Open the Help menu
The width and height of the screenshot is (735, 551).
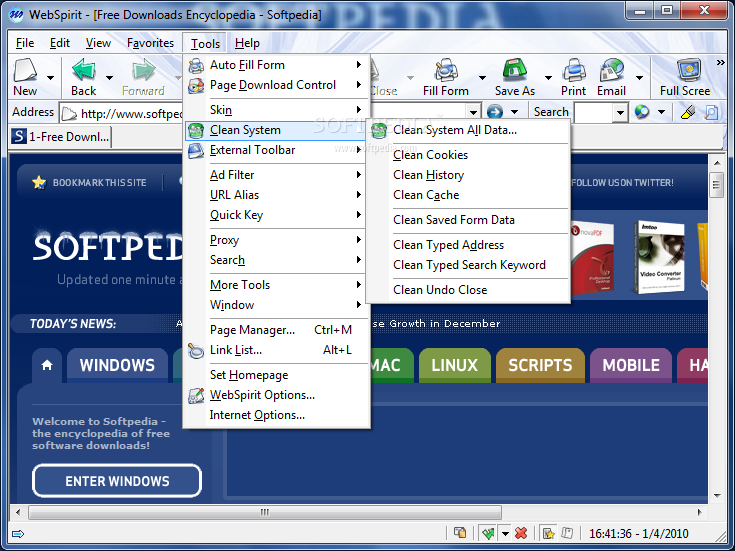[x=247, y=43]
